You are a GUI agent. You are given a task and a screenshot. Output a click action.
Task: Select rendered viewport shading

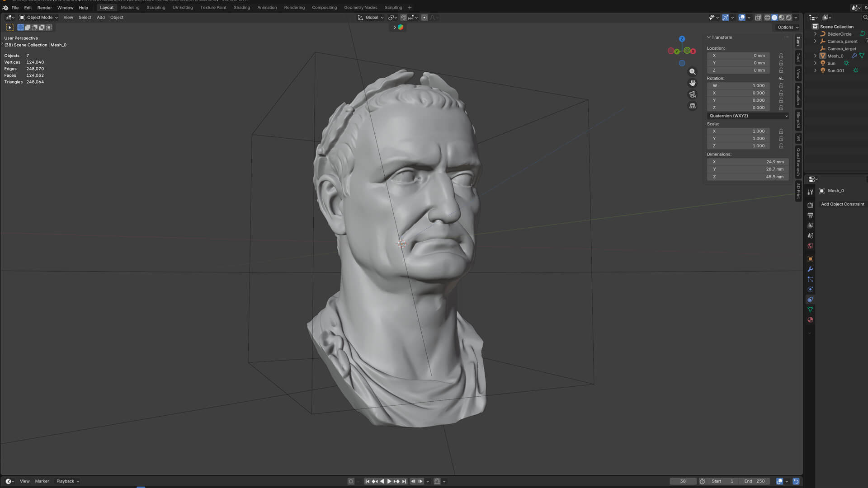(x=789, y=18)
